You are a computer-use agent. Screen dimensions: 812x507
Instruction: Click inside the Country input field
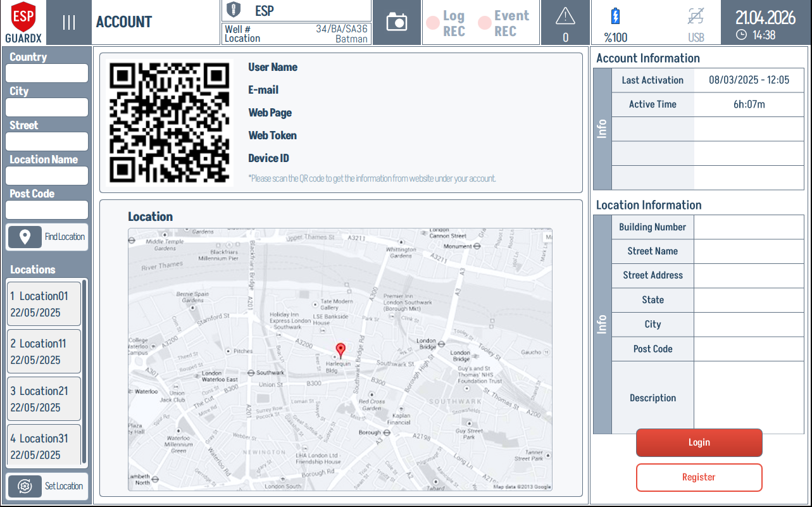click(46, 73)
